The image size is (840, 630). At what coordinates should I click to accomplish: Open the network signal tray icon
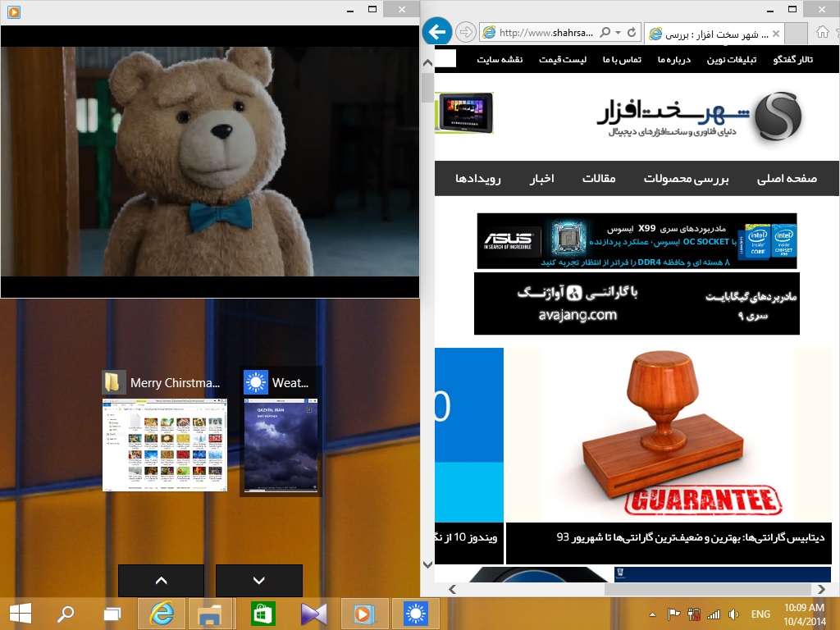(714, 614)
